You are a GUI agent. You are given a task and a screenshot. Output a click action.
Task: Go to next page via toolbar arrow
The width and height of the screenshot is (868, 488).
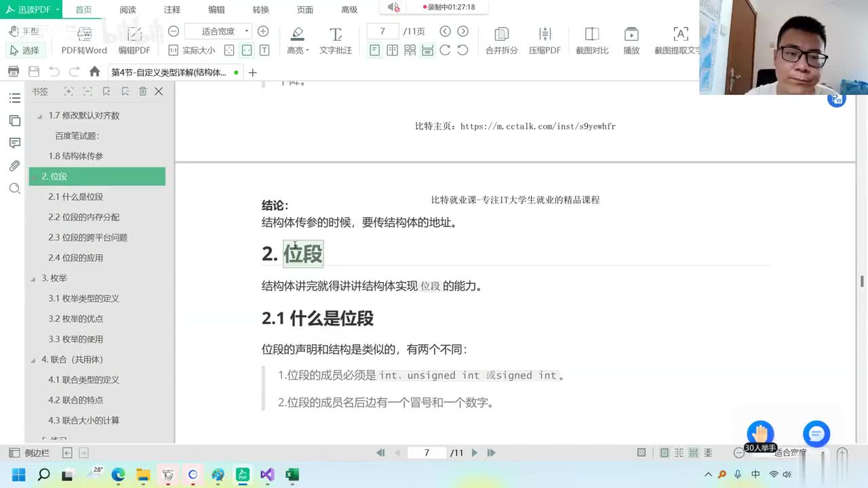tap(462, 31)
